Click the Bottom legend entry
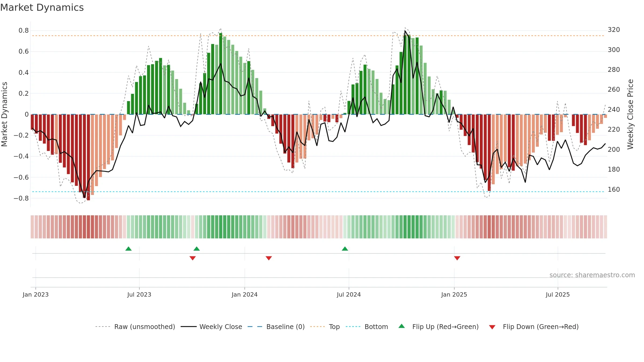644x362 pixels. tap(367, 327)
